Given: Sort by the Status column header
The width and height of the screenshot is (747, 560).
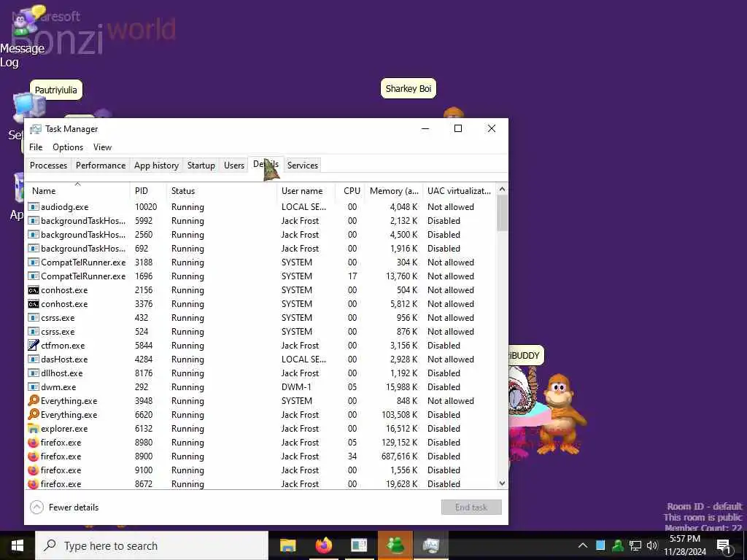Looking at the screenshot, I should click(x=222, y=190).
